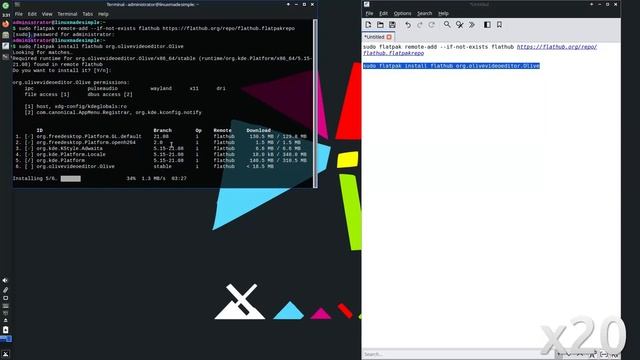
Task: Click the 'org.kde.KStyle.Adwaita' row in the terminal
Action: tap(158, 149)
